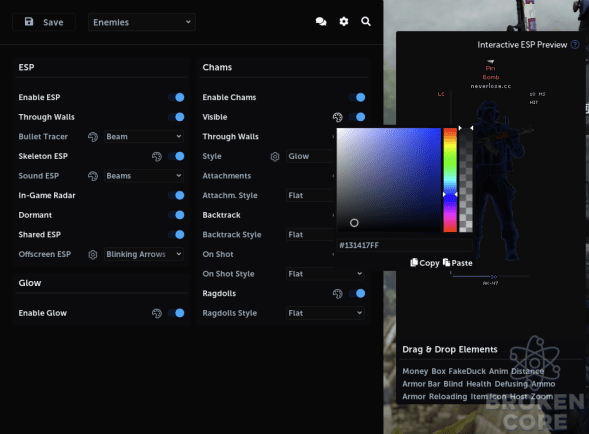Open Offscreen ESP Blinking Arrows dropdown
This screenshot has height=434, width=589.
pos(143,254)
